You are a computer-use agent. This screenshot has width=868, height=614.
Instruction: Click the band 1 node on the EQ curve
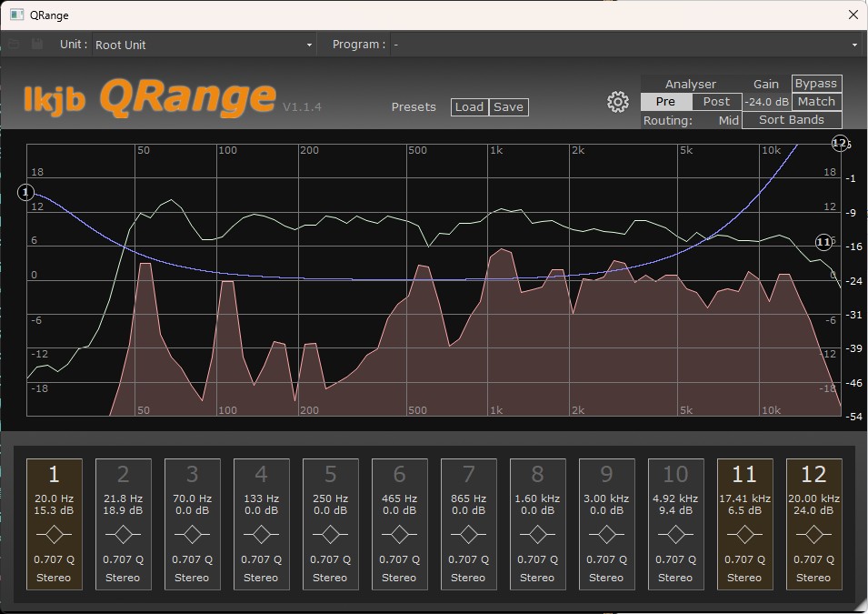tap(26, 192)
